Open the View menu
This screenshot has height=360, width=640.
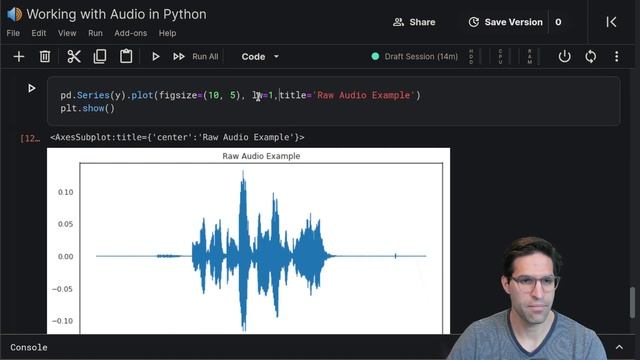pyautogui.click(x=67, y=33)
